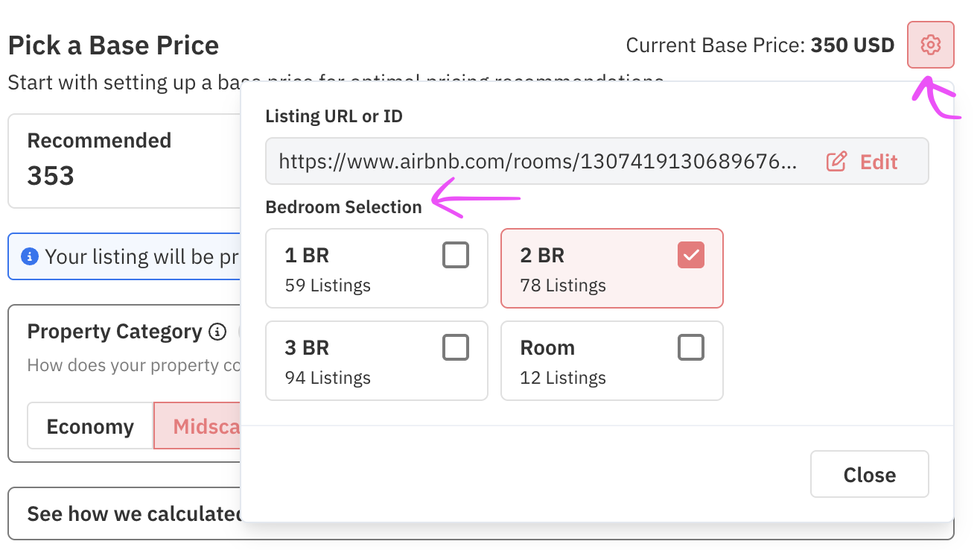Check the Room checkbox

coord(691,348)
